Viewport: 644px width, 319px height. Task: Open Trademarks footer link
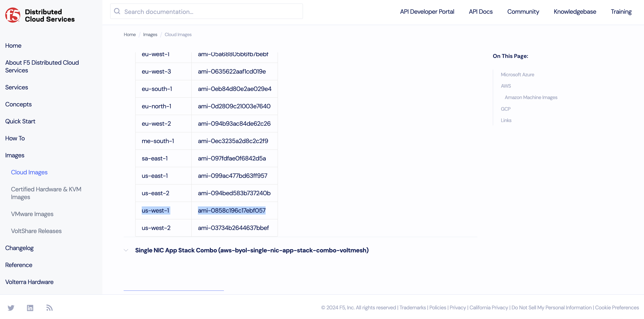[x=413, y=308]
